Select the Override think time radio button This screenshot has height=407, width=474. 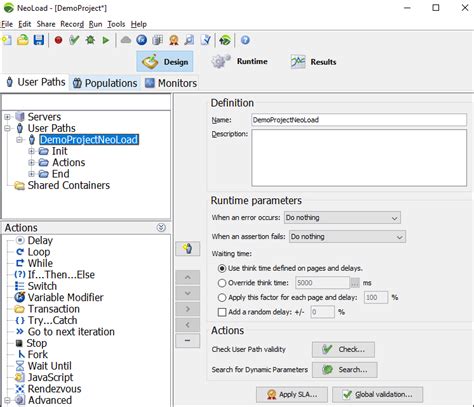coord(222,283)
